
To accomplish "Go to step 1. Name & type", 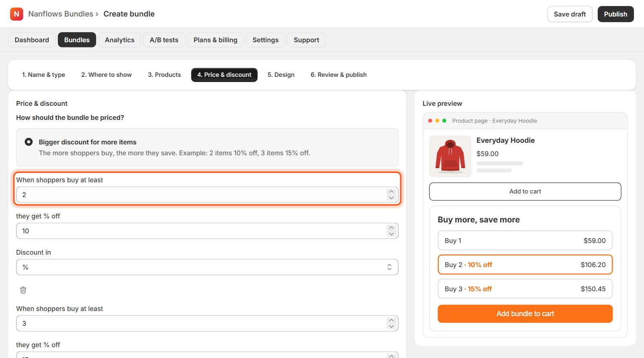I will click(43, 75).
